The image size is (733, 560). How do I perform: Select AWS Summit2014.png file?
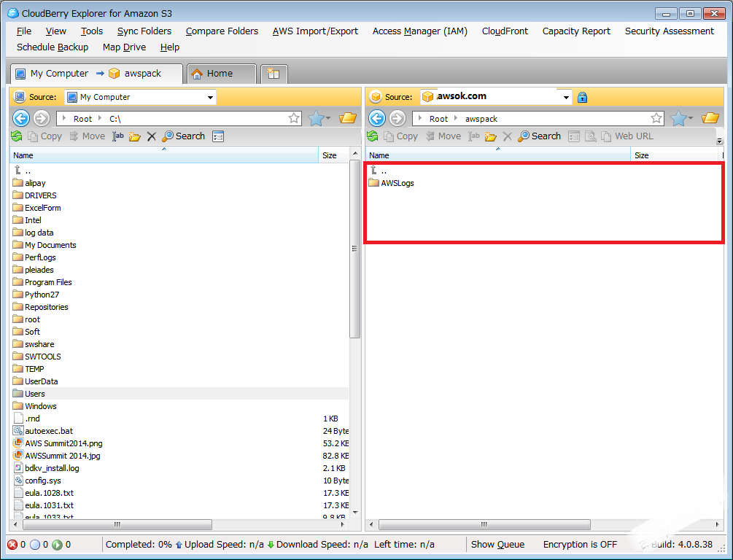coord(58,443)
